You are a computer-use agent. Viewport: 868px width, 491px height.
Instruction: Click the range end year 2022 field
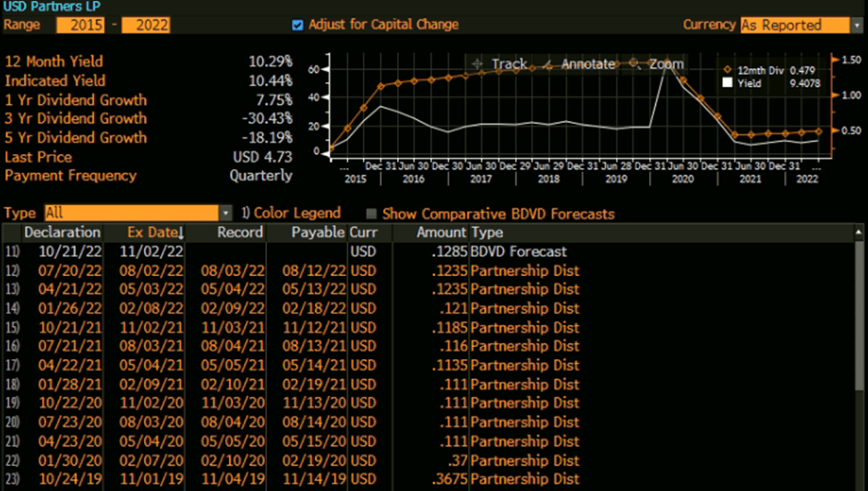(146, 25)
